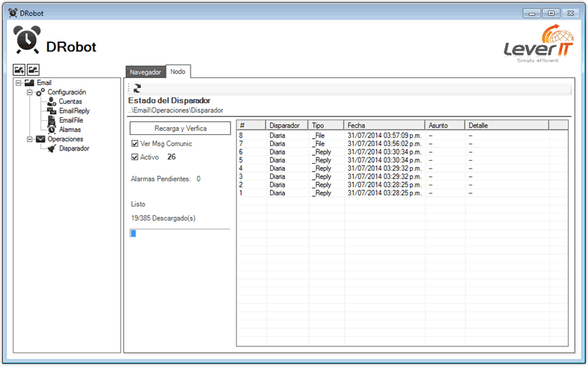
Task: Click the Recarga y Verfica button
Action: coord(180,129)
